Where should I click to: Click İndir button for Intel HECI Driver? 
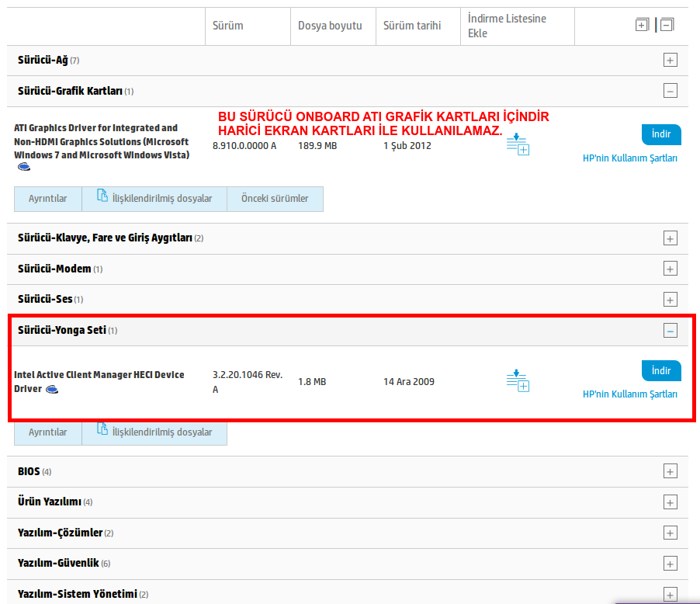(661, 371)
